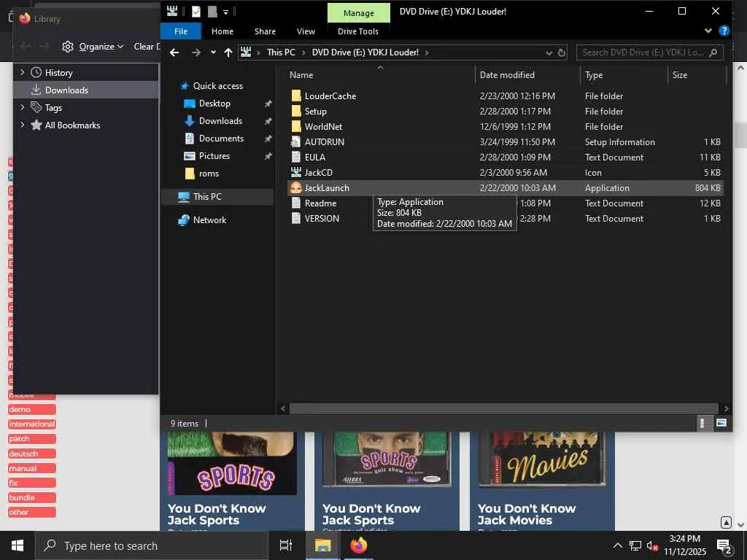747x560 pixels.
Task: Select the EULA text document
Action: pos(315,157)
